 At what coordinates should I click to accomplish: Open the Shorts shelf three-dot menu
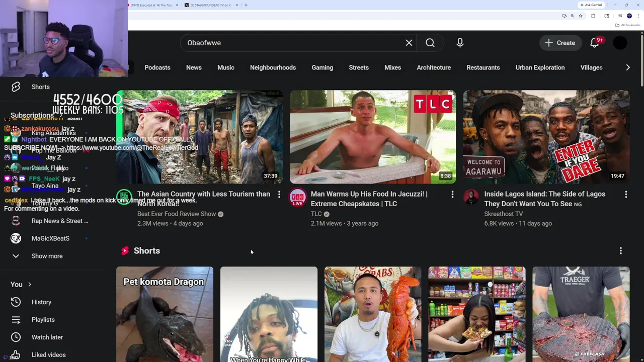click(621, 250)
